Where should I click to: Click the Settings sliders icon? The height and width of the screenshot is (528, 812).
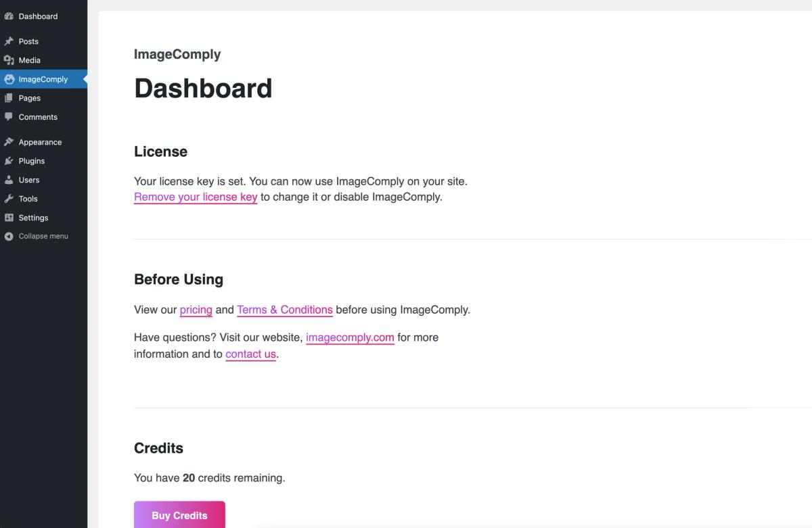pyautogui.click(x=9, y=218)
